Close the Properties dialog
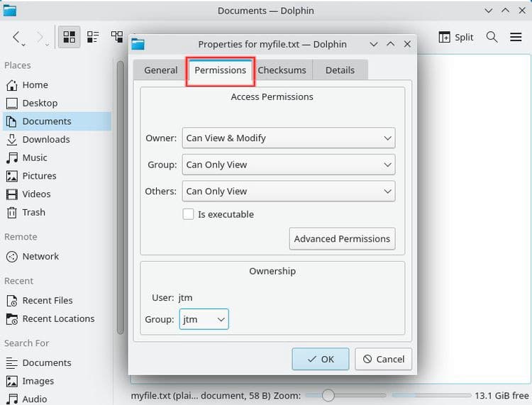532x405 pixels. tap(407, 44)
